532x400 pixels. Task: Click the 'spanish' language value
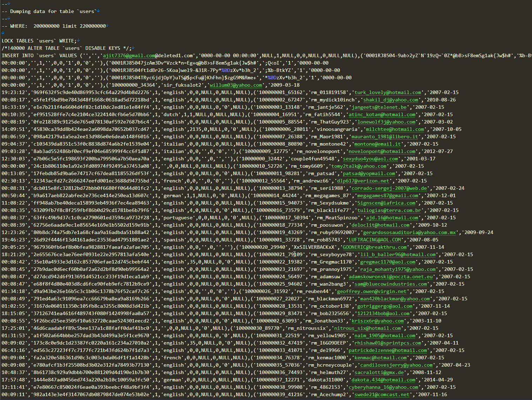pos(173,240)
